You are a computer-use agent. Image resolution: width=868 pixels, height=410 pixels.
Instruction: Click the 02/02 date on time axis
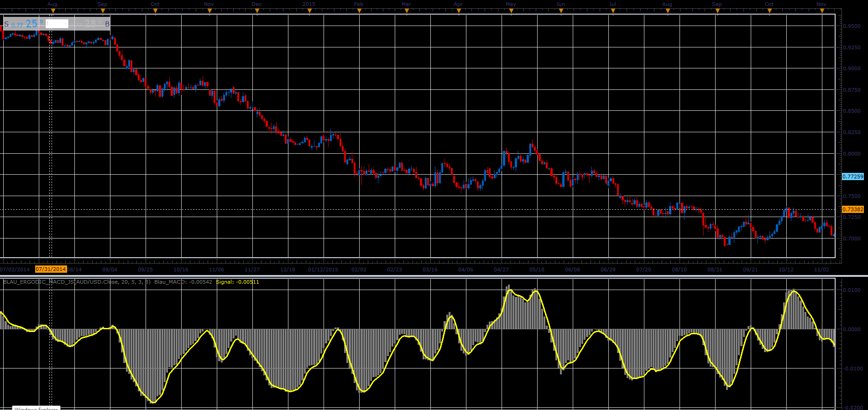pyautogui.click(x=359, y=270)
